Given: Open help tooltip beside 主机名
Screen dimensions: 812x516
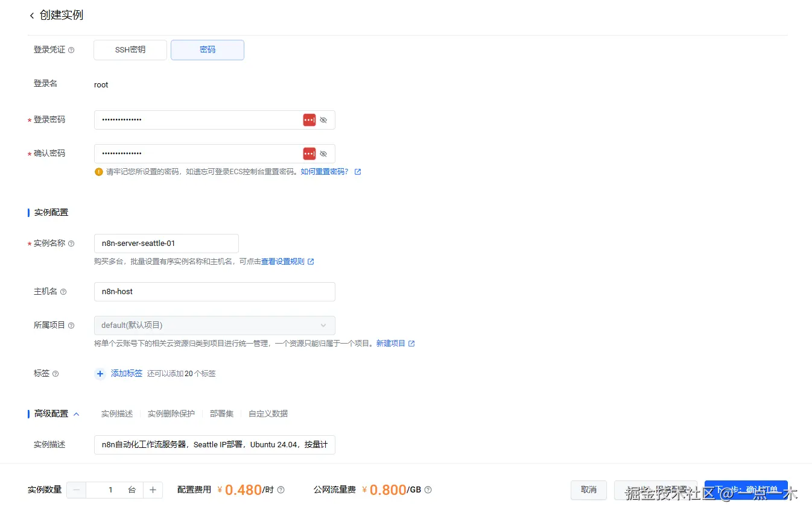Looking at the screenshot, I should click(63, 291).
